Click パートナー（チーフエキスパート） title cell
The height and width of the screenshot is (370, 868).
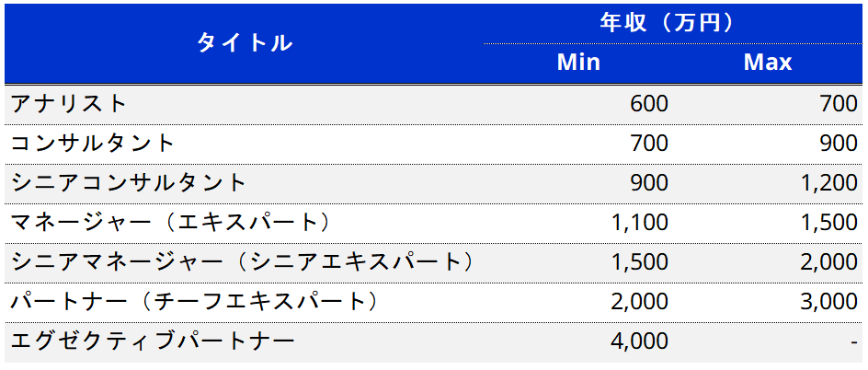pyautogui.click(x=197, y=301)
